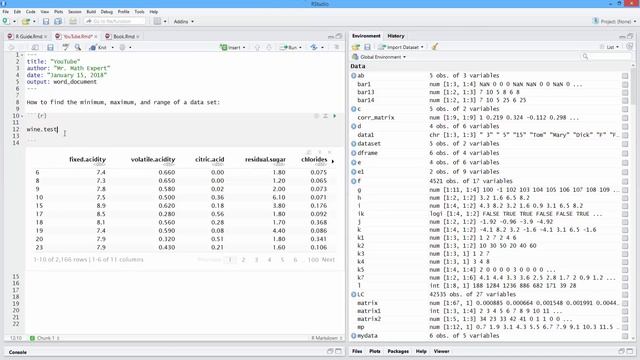
Task: Go to next chunk with down arrow
Action: point(269,47)
